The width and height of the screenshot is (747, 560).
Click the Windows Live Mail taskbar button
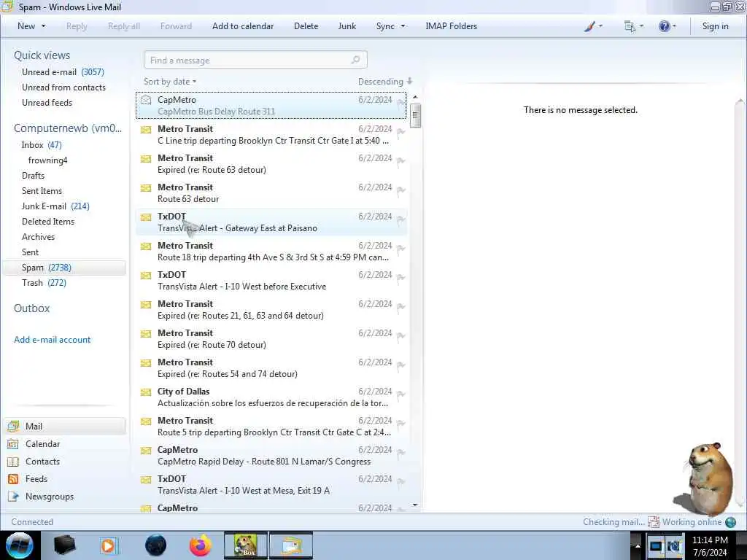pyautogui.click(x=291, y=545)
